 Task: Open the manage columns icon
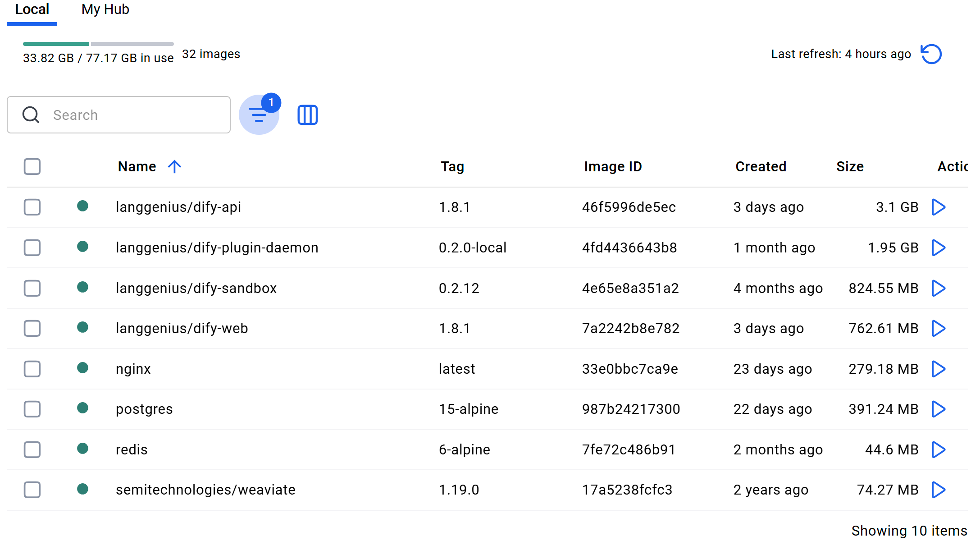point(307,115)
